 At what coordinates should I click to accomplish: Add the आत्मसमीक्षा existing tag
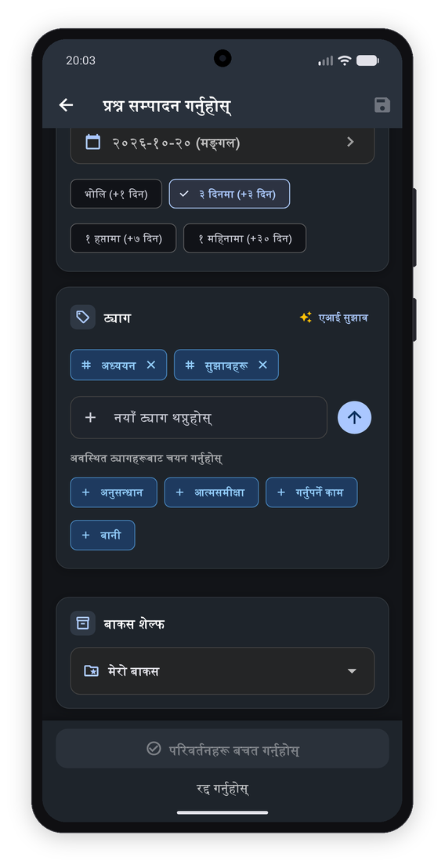212,492
